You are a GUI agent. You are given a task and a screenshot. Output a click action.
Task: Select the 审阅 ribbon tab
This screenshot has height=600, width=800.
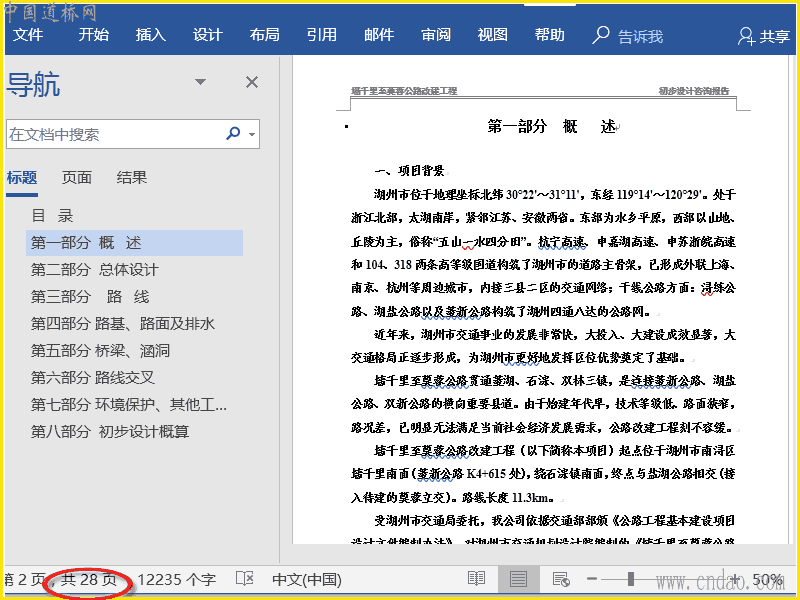436,35
